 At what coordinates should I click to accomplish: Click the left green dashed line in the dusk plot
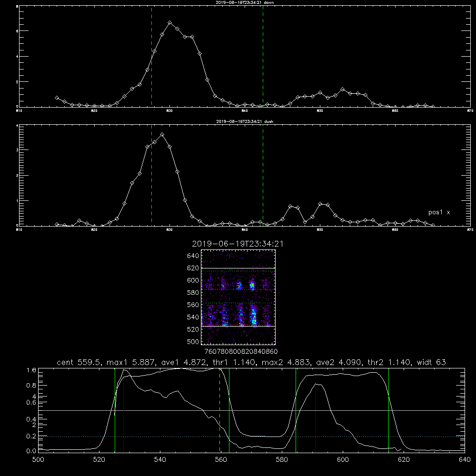(x=151, y=176)
